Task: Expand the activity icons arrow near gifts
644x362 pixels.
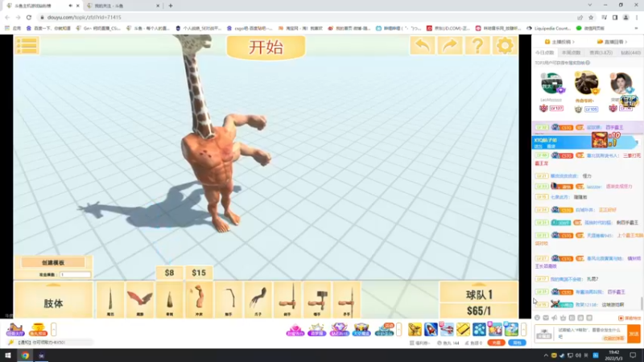Action: pyautogui.click(x=398, y=329)
